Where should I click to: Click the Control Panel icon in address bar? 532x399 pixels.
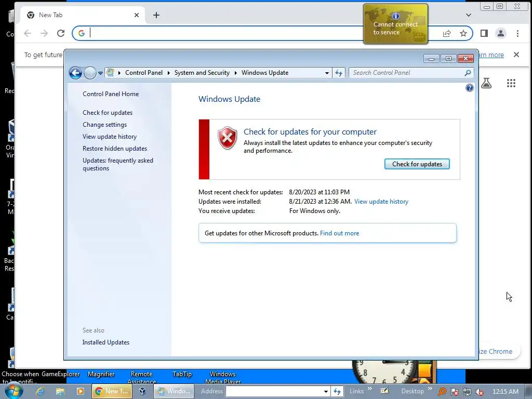(x=110, y=72)
